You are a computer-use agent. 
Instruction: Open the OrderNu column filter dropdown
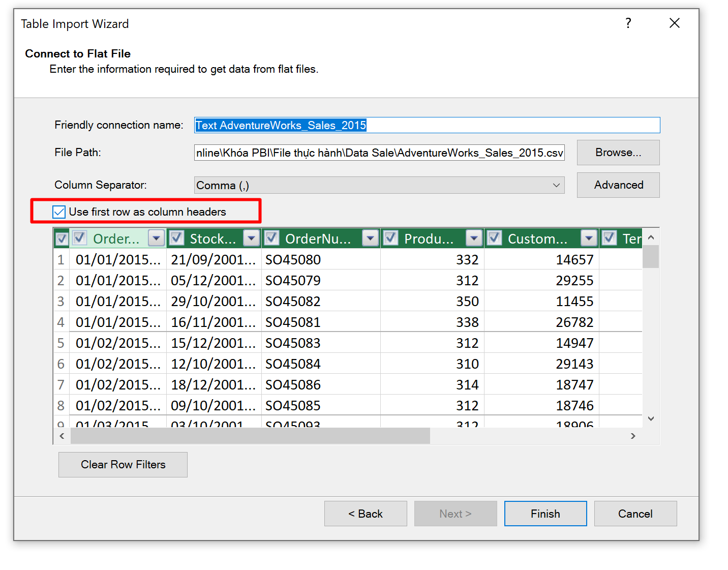pyautogui.click(x=371, y=238)
